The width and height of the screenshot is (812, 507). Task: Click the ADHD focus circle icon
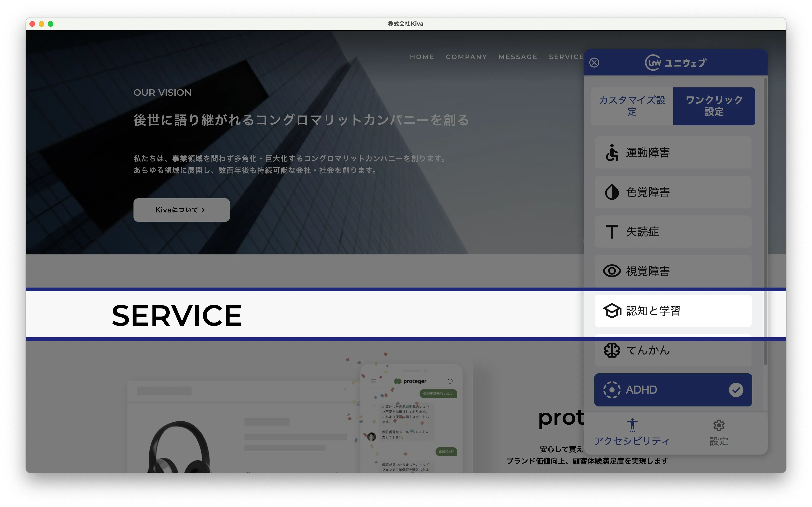coord(612,390)
